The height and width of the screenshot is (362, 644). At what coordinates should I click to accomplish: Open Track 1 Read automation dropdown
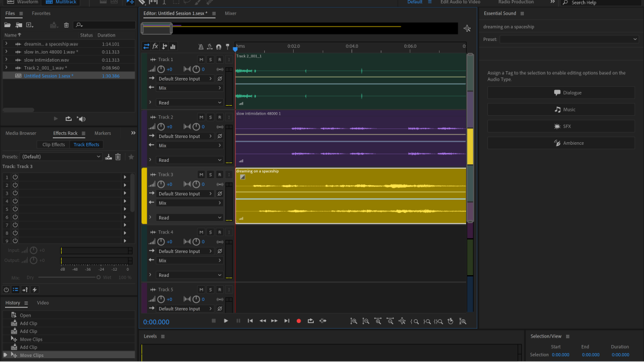pyautogui.click(x=190, y=103)
